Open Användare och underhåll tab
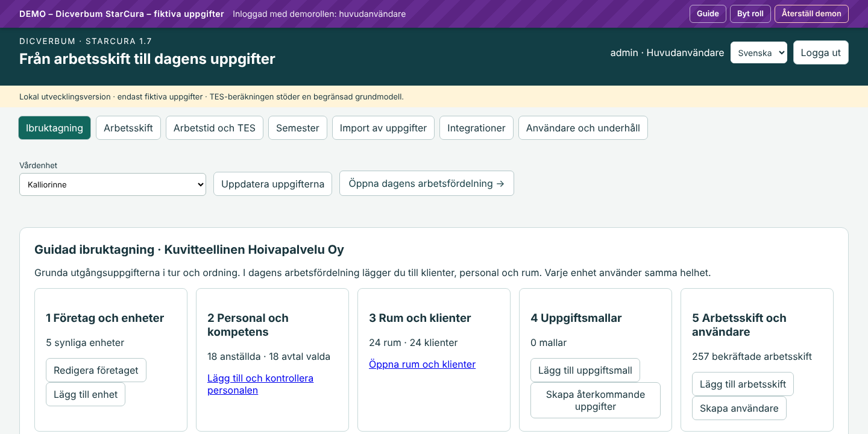Screen dimensions: 868x434 [x=583, y=128]
